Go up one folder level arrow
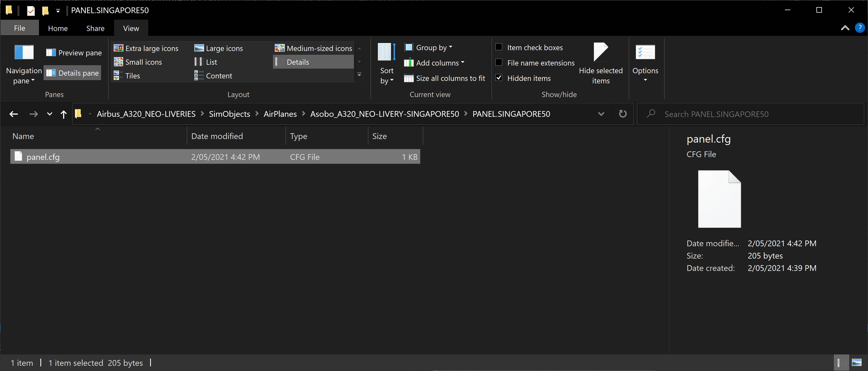 click(63, 114)
